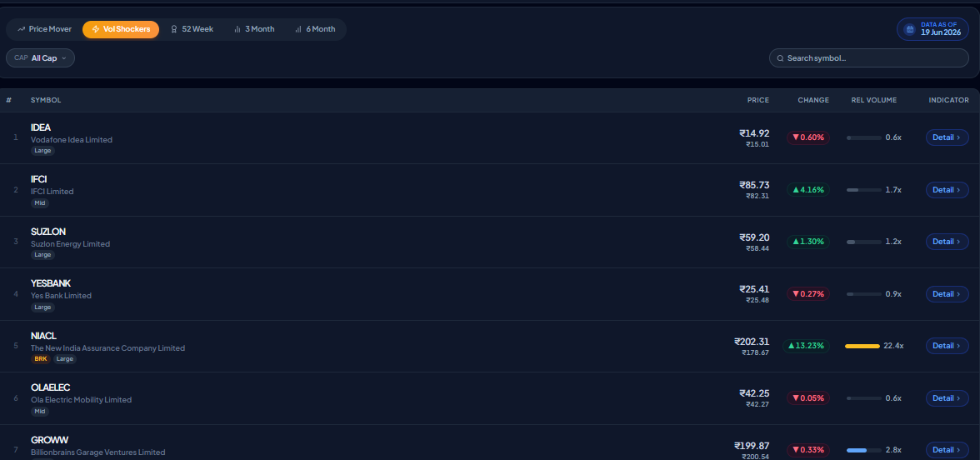
Task: Click the magnifier icon in search box
Action: [x=780, y=58]
